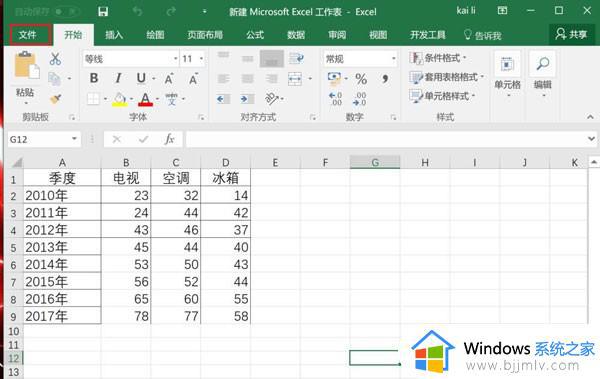The image size is (600, 379).
Task: Toggle the highlighted bottom align button
Action: (x=272, y=59)
